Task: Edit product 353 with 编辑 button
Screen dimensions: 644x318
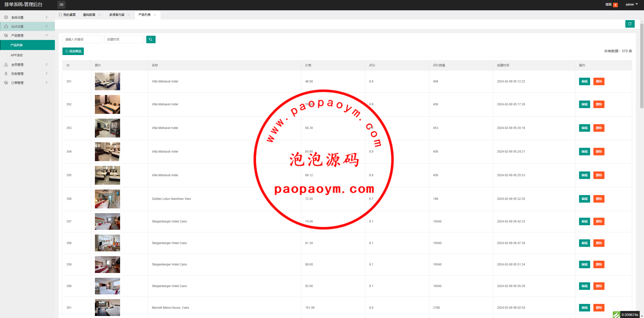Action: (584, 128)
